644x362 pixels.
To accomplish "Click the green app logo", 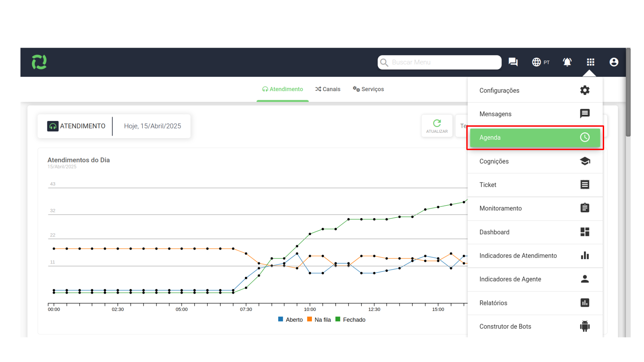I will 39,62.
